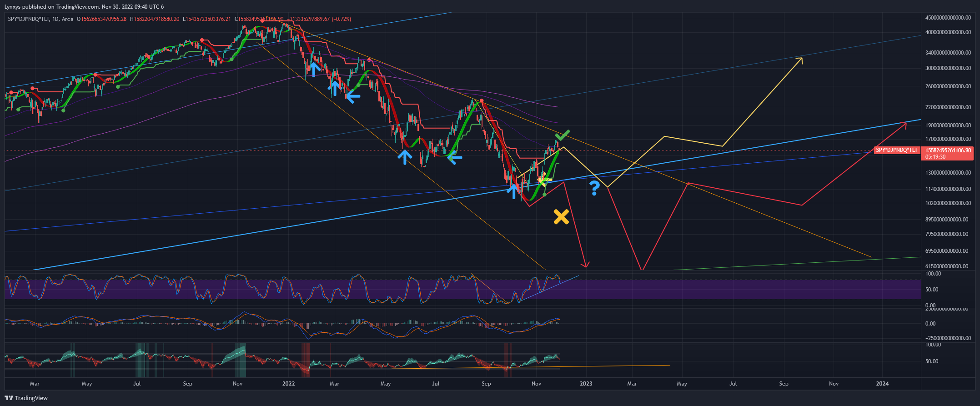Click the open value O15626653470956.28
The height and width of the screenshot is (406, 980).
101,19
